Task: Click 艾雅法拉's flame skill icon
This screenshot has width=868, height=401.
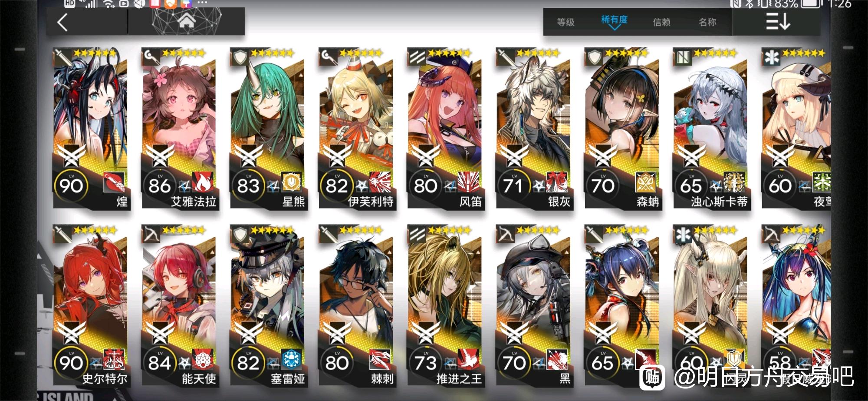Action: pyautogui.click(x=203, y=182)
